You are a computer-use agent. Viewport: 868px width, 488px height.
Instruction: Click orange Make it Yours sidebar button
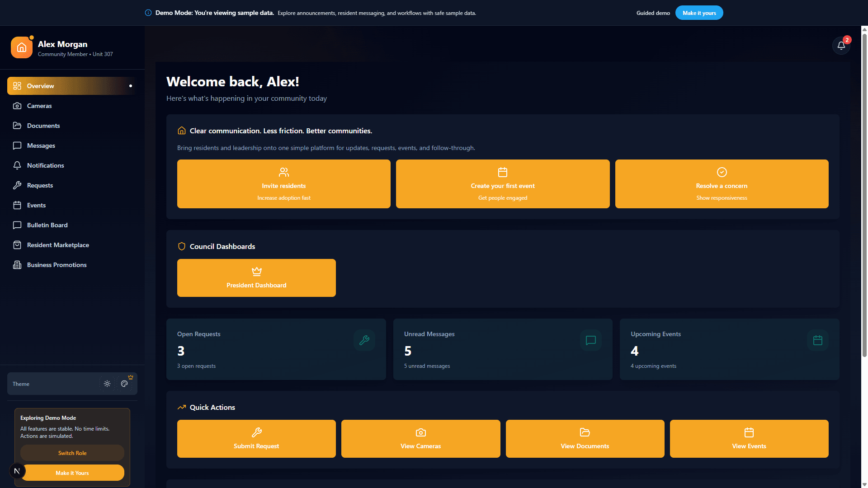coord(72,473)
